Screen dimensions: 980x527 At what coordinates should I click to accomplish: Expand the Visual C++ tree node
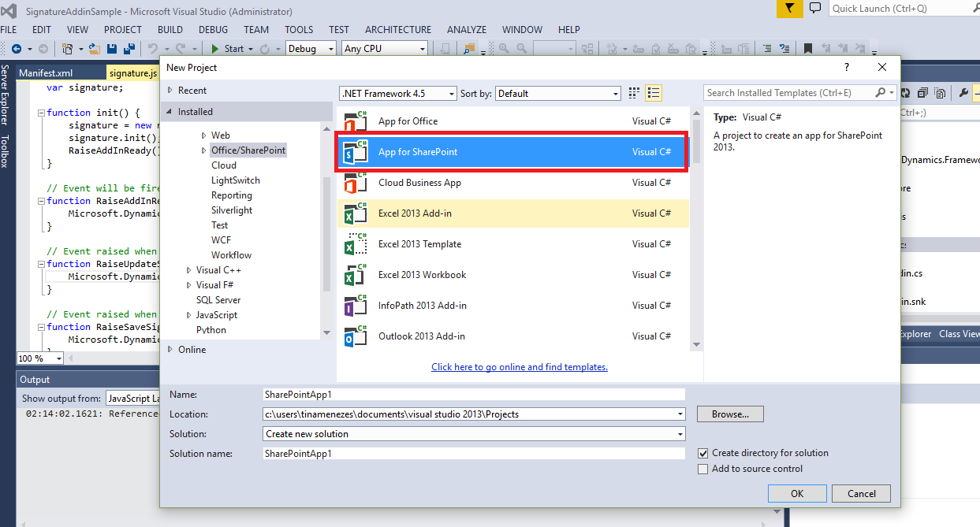coord(189,270)
